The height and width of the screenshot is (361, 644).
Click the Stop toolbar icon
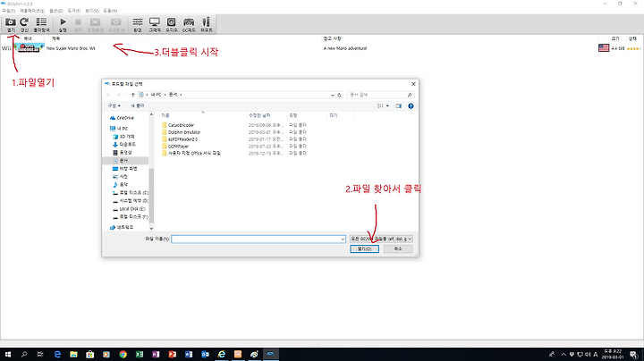coord(78,25)
